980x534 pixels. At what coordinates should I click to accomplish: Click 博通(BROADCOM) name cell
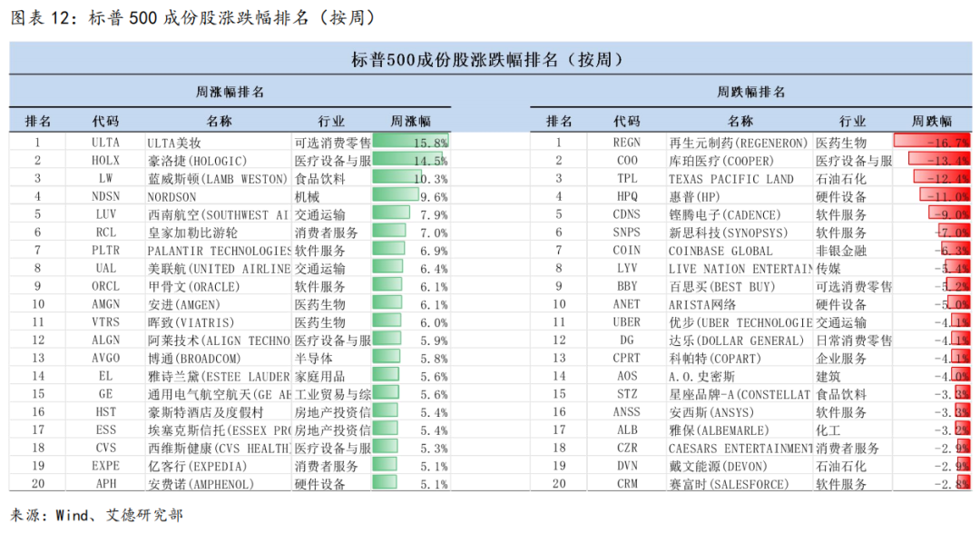tap(194, 359)
